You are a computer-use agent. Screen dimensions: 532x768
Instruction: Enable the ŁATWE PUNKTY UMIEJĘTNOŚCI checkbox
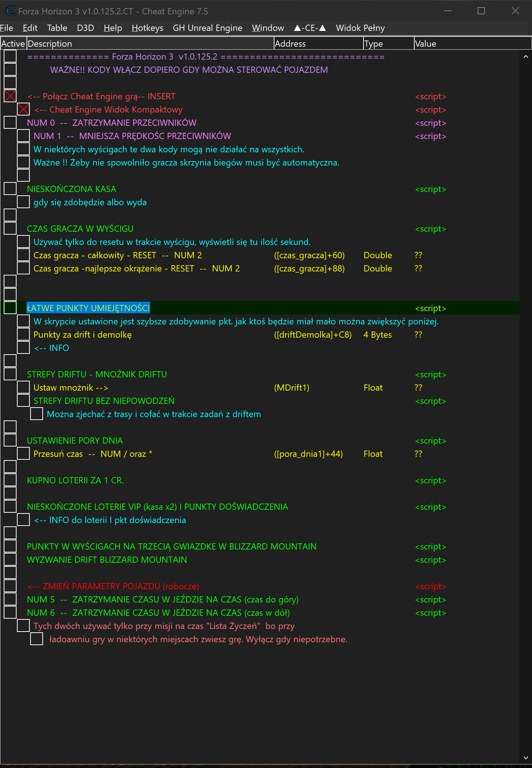(x=10, y=308)
